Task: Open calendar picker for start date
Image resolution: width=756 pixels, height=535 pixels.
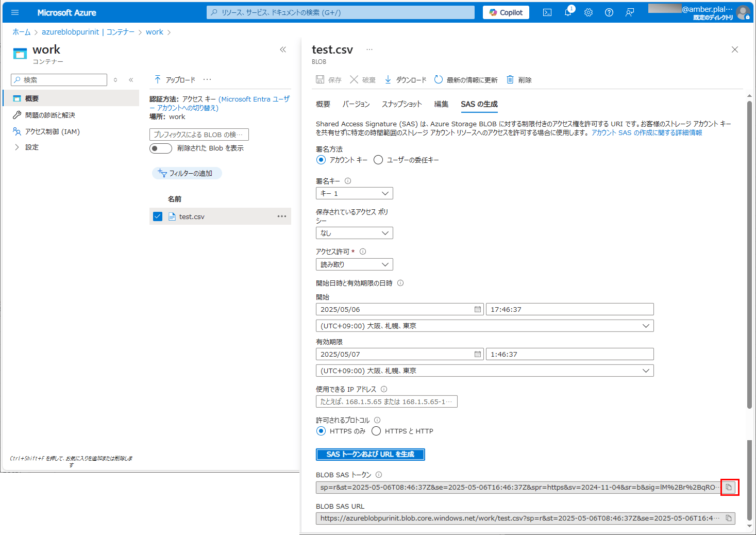Action: [478, 309]
